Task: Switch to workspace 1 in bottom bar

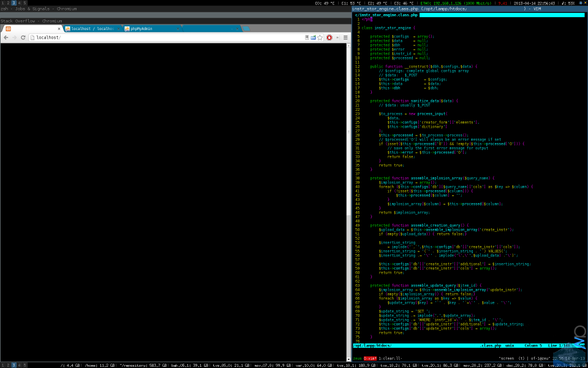Action: (2, 365)
